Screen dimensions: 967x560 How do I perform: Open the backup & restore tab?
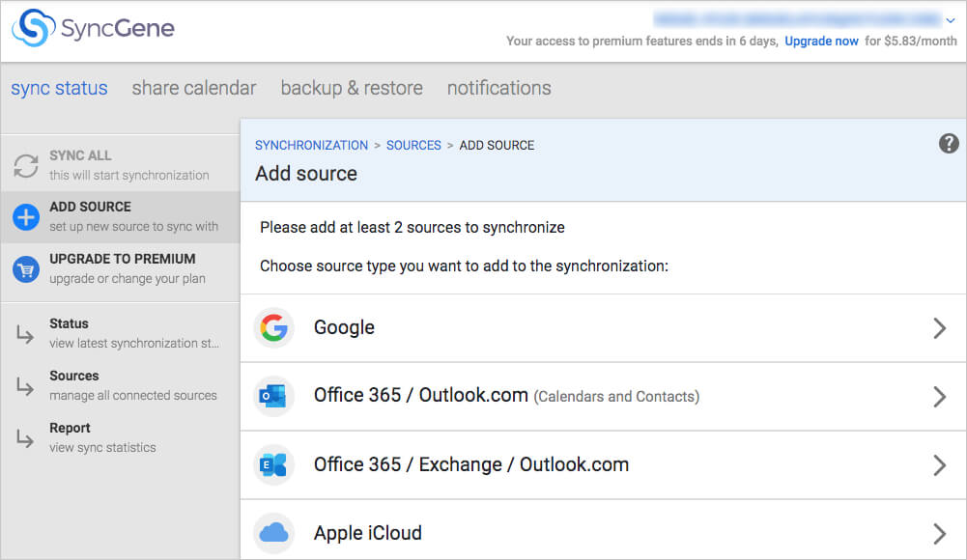tap(352, 88)
